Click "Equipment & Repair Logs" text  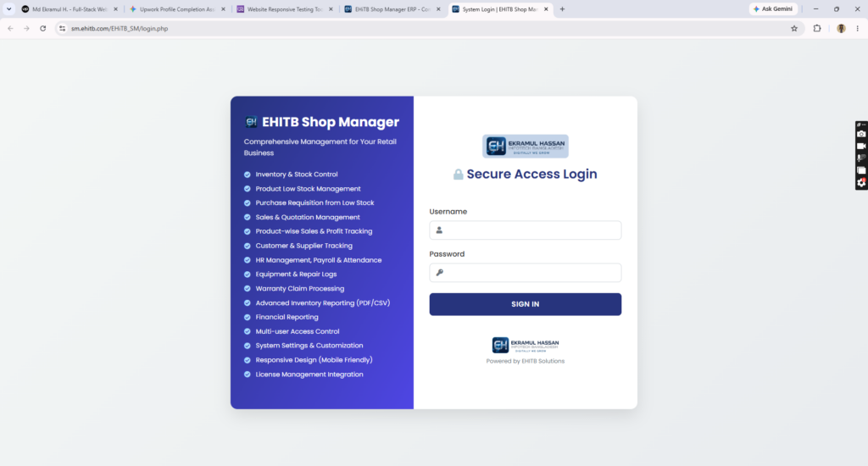pos(296,274)
